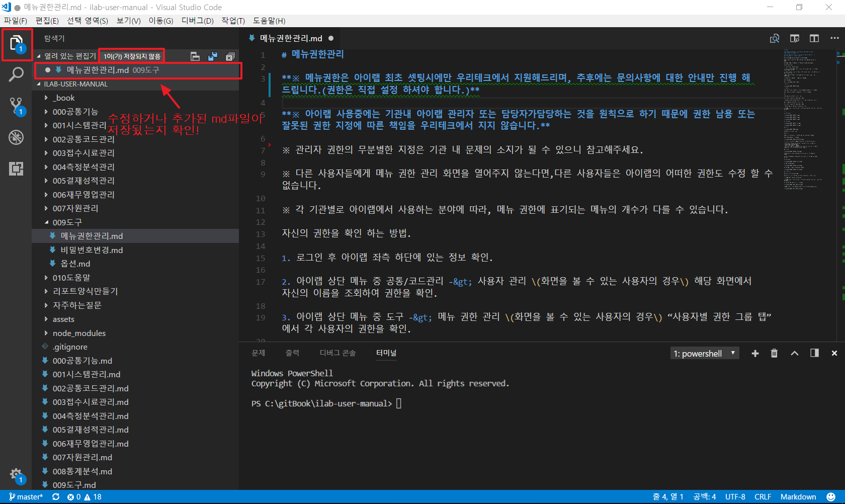Split the editor

click(814, 39)
